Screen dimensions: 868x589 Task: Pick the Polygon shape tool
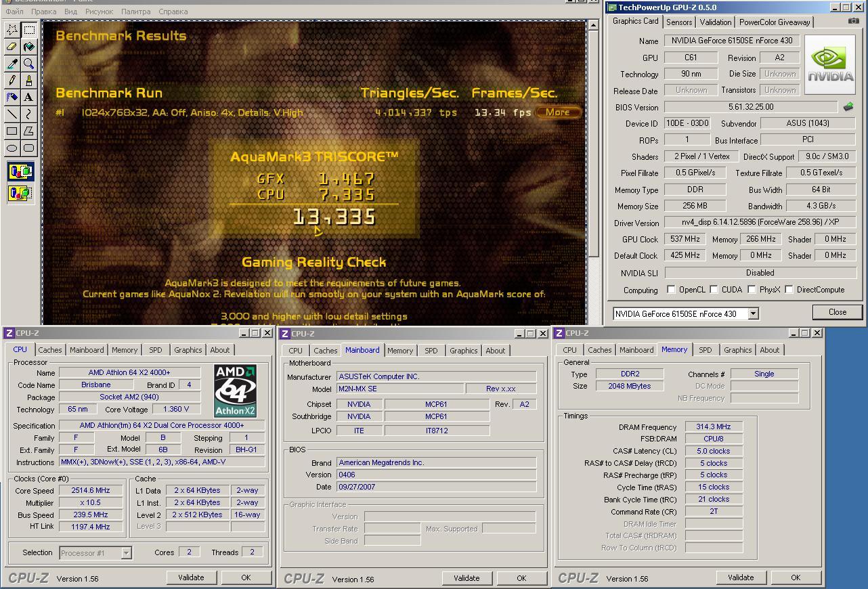click(29, 131)
